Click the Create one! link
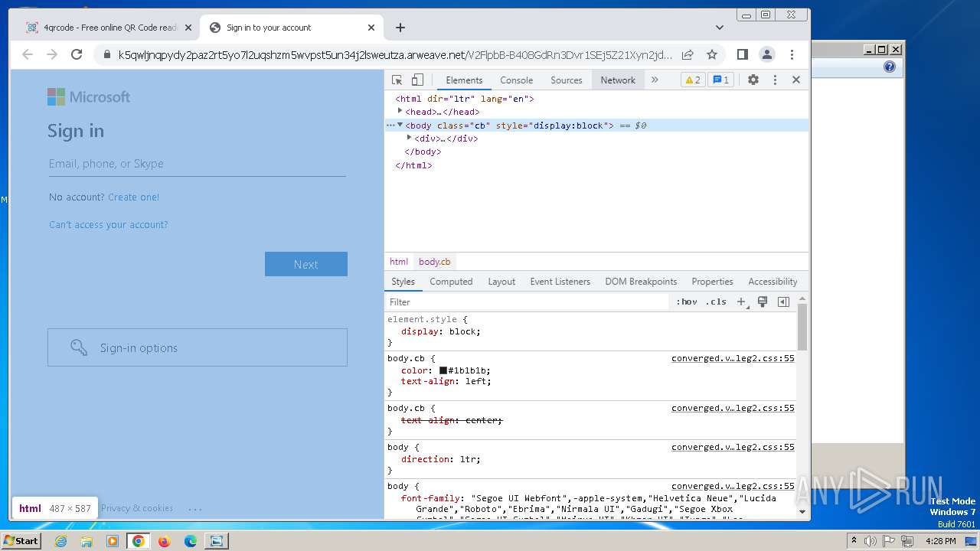This screenshot has width=980, height=551. tap(133, 197)
